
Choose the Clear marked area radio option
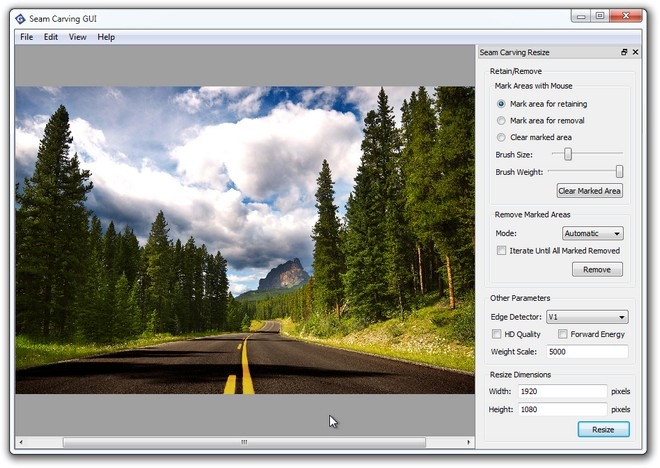tap(501, 137)
